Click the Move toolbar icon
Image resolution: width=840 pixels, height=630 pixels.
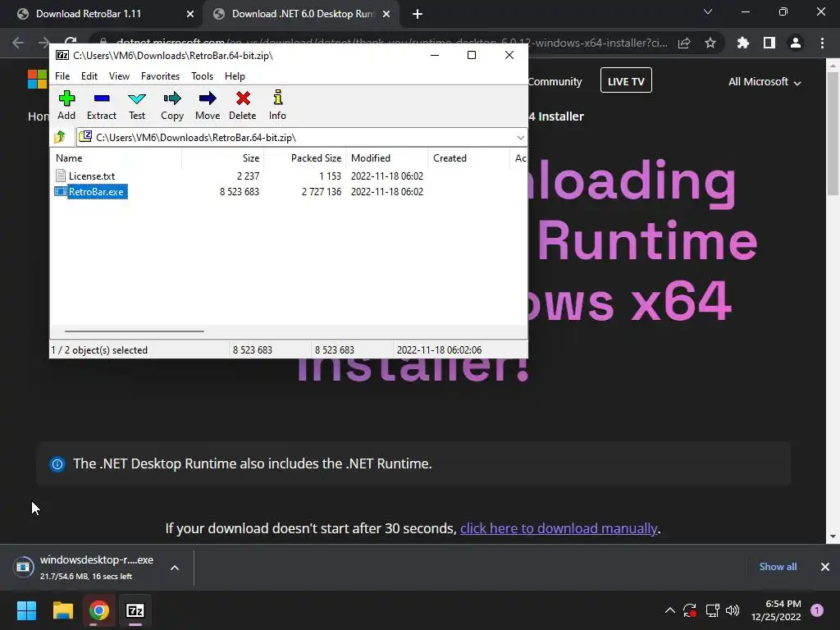click(208, 105)
